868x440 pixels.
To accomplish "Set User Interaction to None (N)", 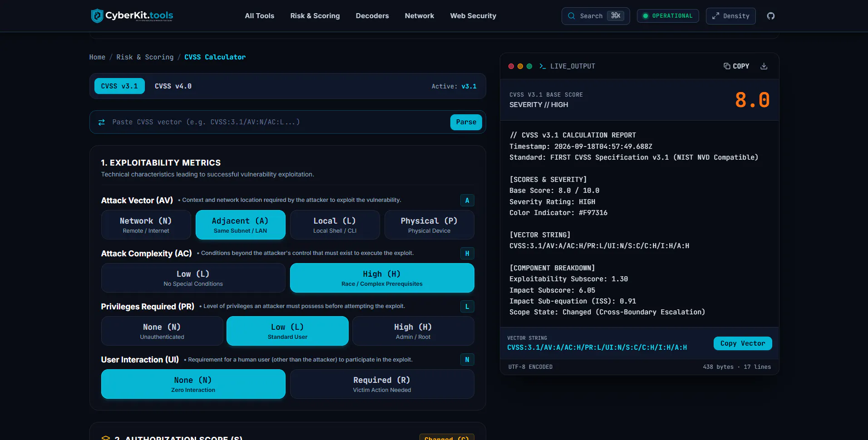I will [193, 384].
